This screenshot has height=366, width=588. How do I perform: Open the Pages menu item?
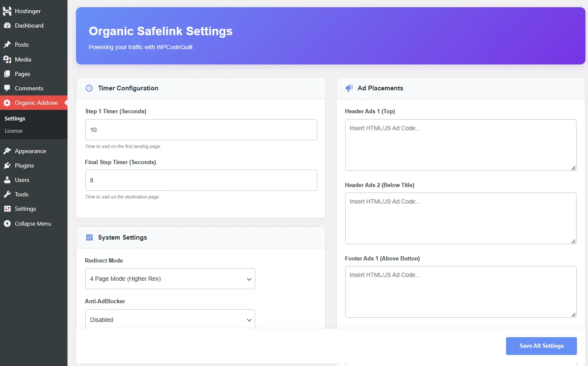(23, 74)
